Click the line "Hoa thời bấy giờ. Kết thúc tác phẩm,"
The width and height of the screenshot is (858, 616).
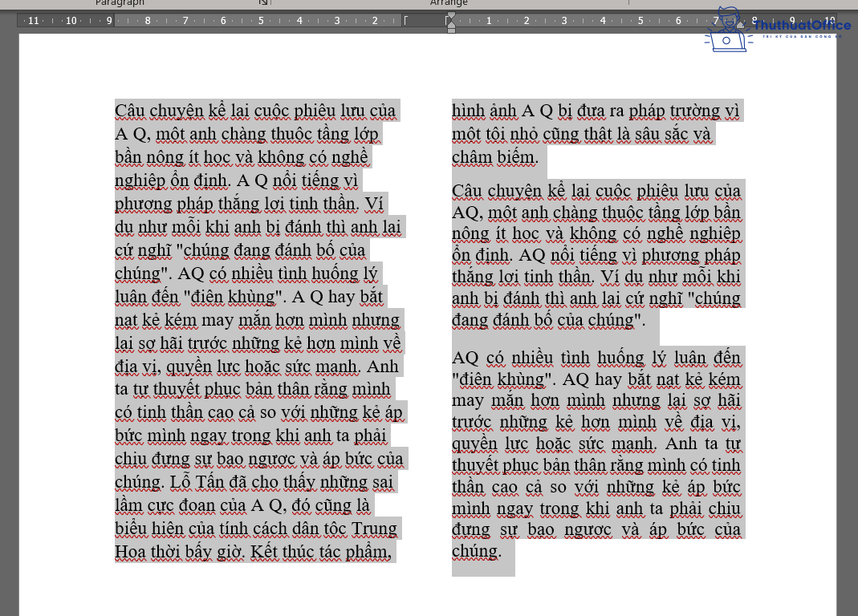pyautogui.click(x=254, y=552)
